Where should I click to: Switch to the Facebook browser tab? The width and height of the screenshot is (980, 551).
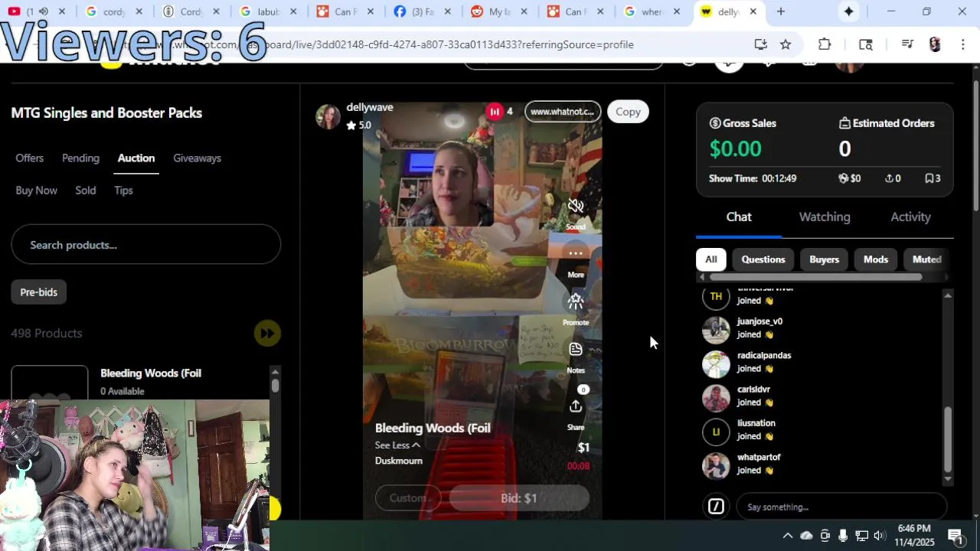[x=423, y=11]
